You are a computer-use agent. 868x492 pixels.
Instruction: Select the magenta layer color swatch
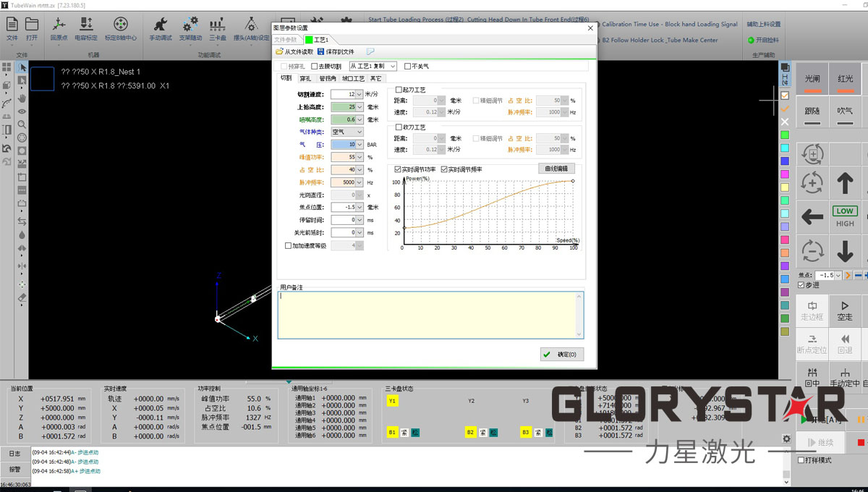pyautogui.click(x=785, y=174)
